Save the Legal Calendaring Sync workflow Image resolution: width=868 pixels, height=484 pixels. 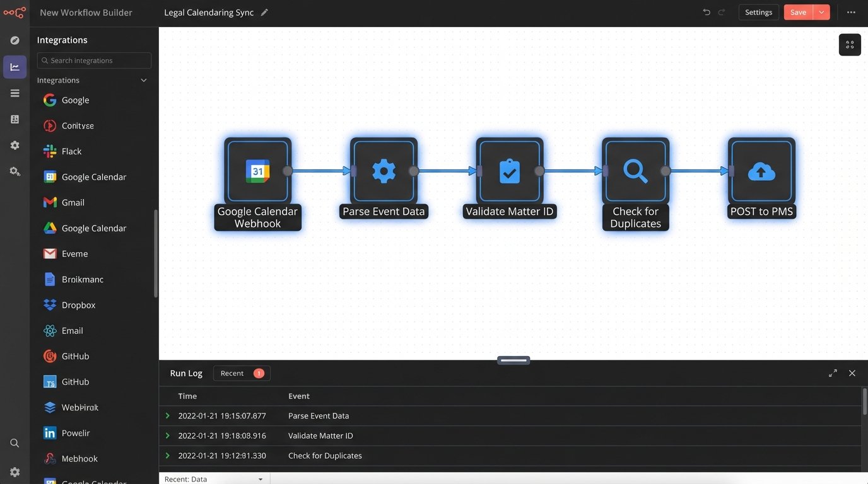[797, 11]
